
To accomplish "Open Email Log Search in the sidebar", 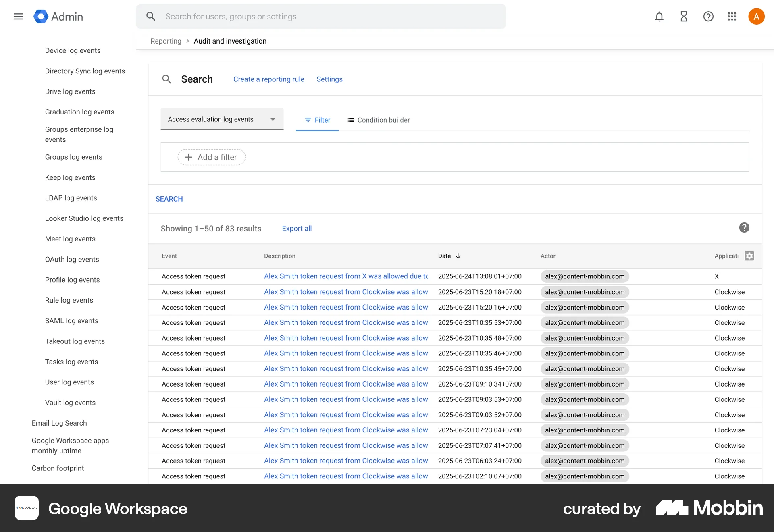I will (59, 423).
